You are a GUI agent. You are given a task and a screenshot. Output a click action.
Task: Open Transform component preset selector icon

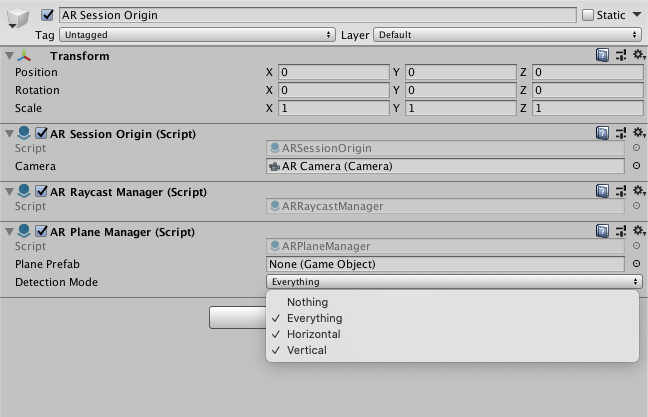(x=621, y=55)
